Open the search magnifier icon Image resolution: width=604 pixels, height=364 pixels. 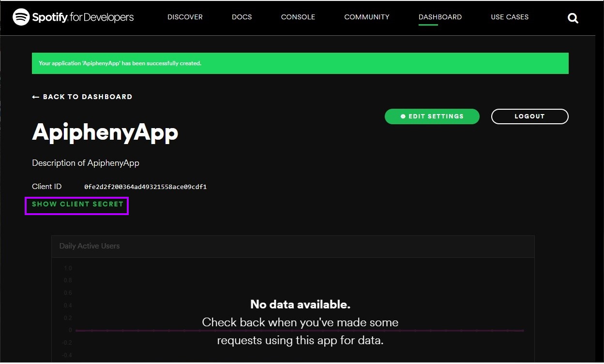tap(573, 18)
